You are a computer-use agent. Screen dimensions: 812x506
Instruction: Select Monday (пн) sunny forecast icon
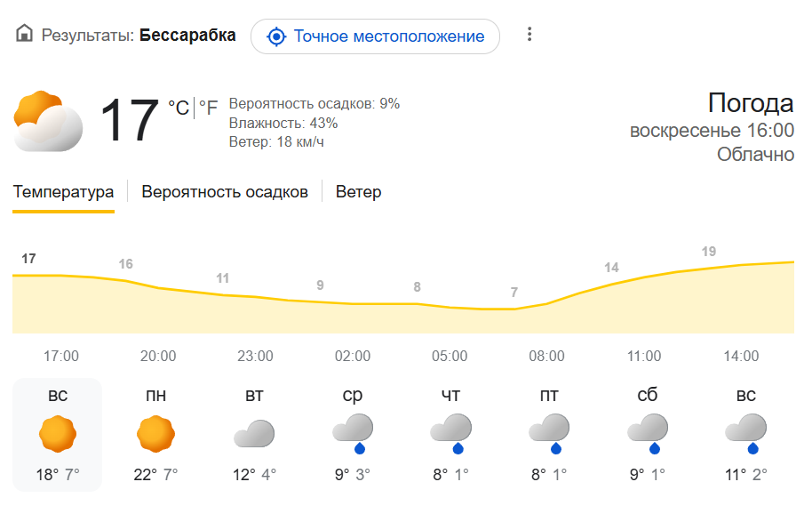point(156,433)
